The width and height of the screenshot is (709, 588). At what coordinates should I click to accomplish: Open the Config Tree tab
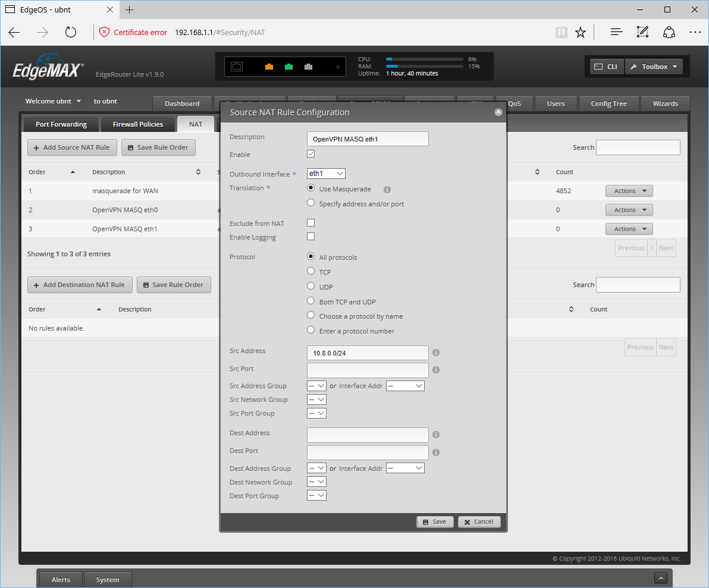tap(608, 103)
